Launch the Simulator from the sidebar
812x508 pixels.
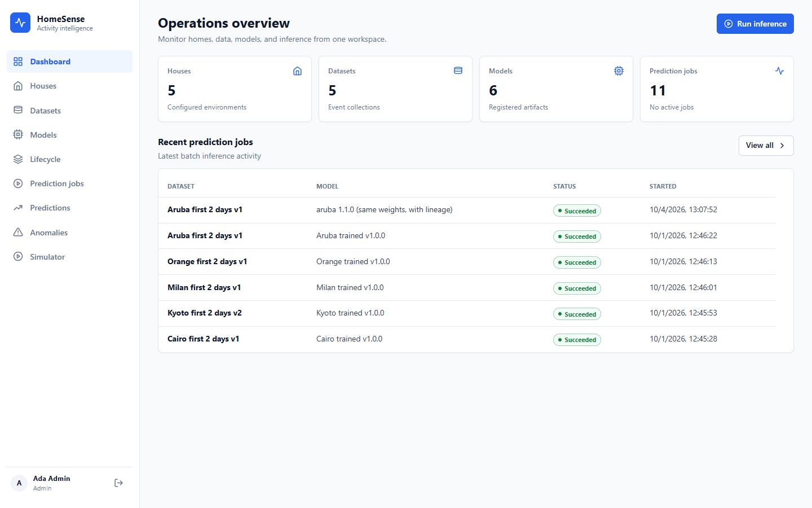click(x=69, y=257)
